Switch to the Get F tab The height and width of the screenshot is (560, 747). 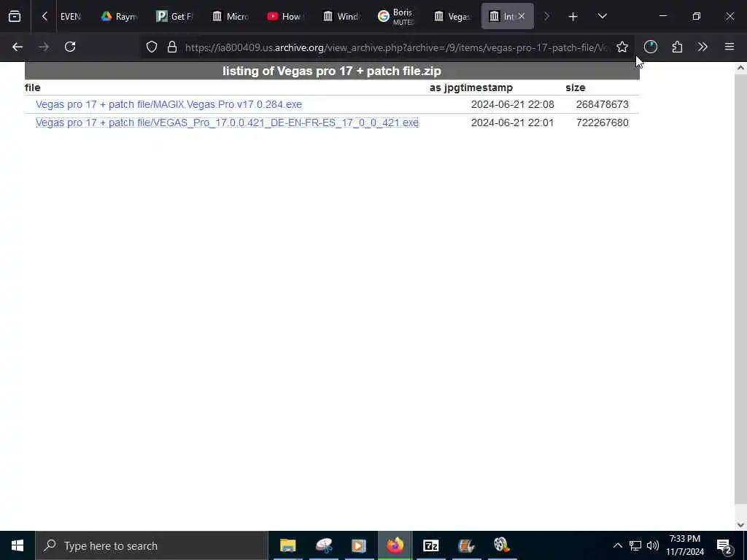tap(175, 16)
